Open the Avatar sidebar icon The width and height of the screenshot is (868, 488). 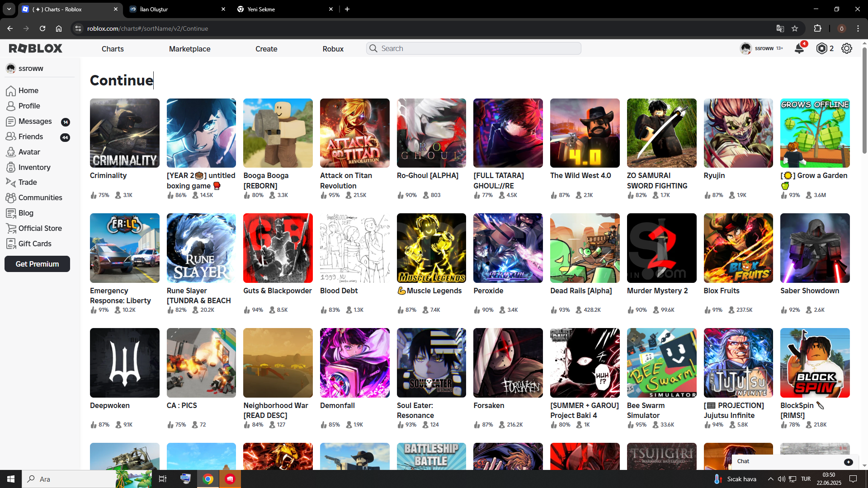coord(11,152)
